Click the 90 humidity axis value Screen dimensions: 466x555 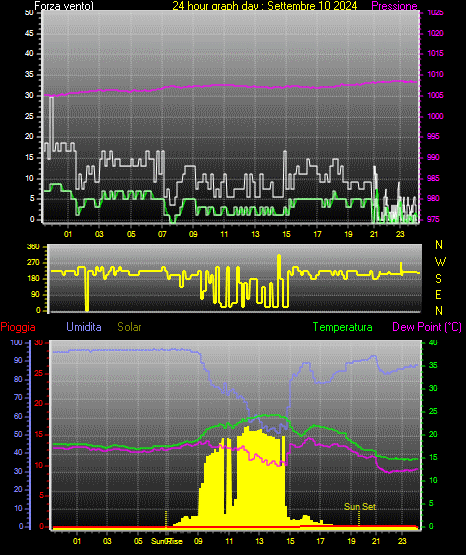coord(18,360)
